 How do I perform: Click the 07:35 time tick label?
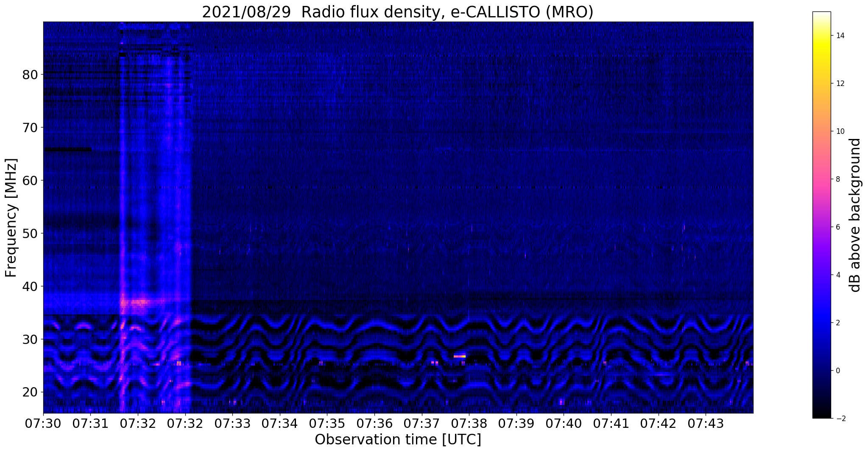[x=327, y=424]
